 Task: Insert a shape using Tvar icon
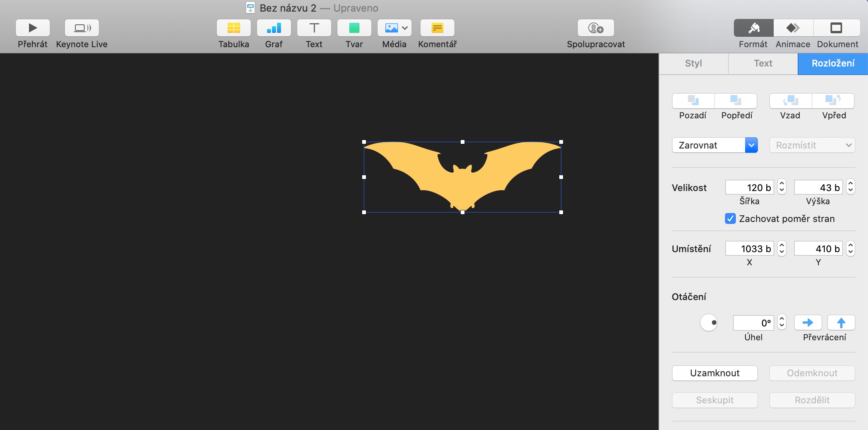tap(354, 28)
